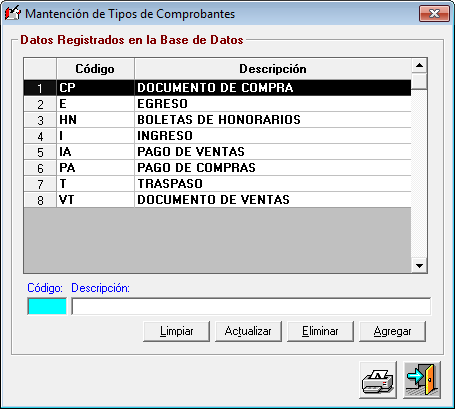
Task: Click the Agregar button
Action: click(x=392, y=331)
